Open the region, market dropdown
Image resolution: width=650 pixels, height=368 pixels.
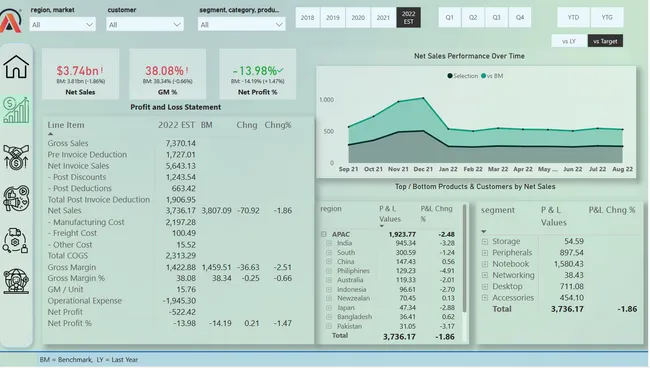click(x=63, y=24)
